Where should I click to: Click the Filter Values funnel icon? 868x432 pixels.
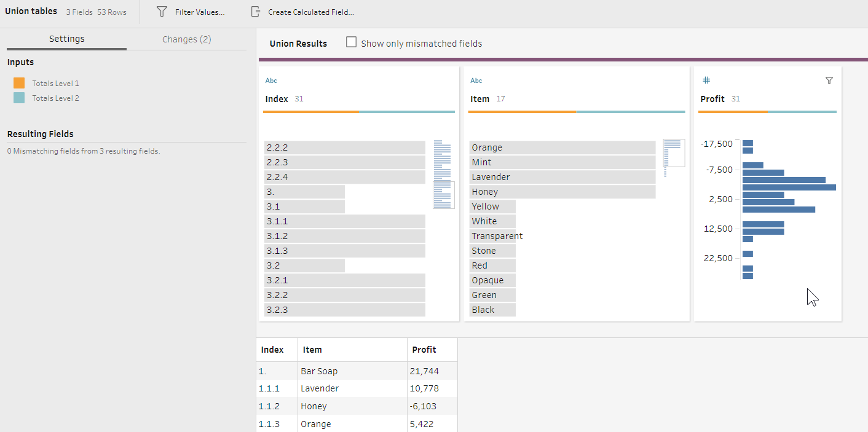162,12
